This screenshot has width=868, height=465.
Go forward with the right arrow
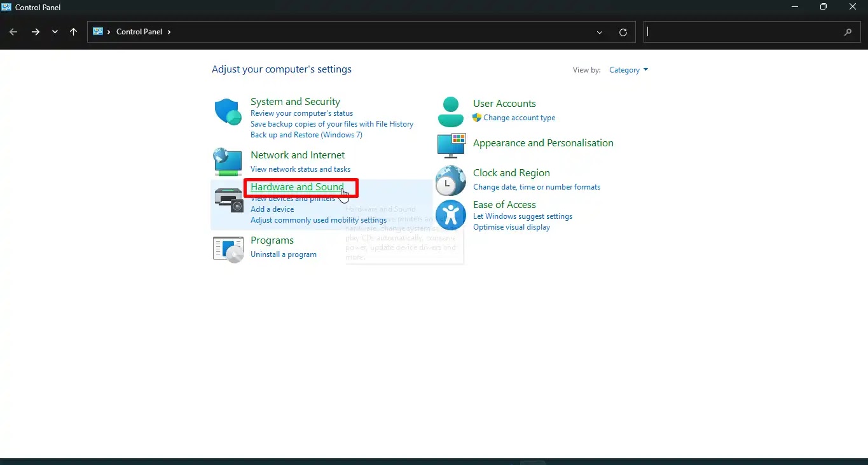(36, 32)
